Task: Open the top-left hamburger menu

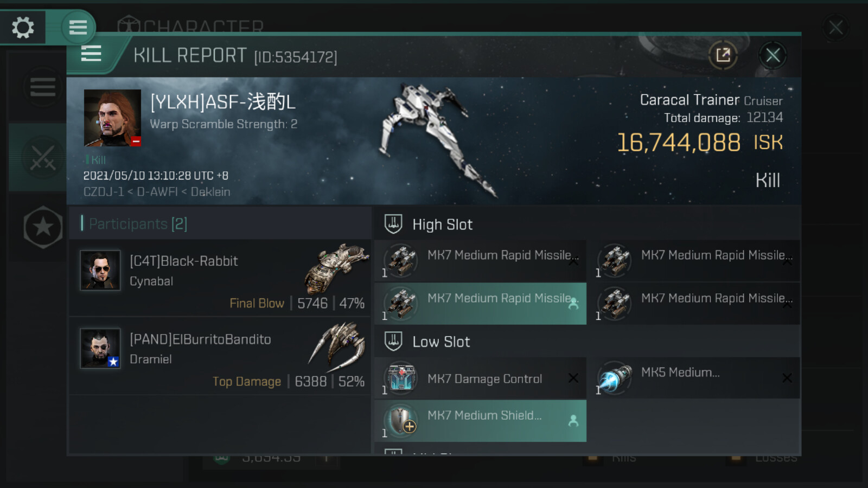Action: coord(78,27)
